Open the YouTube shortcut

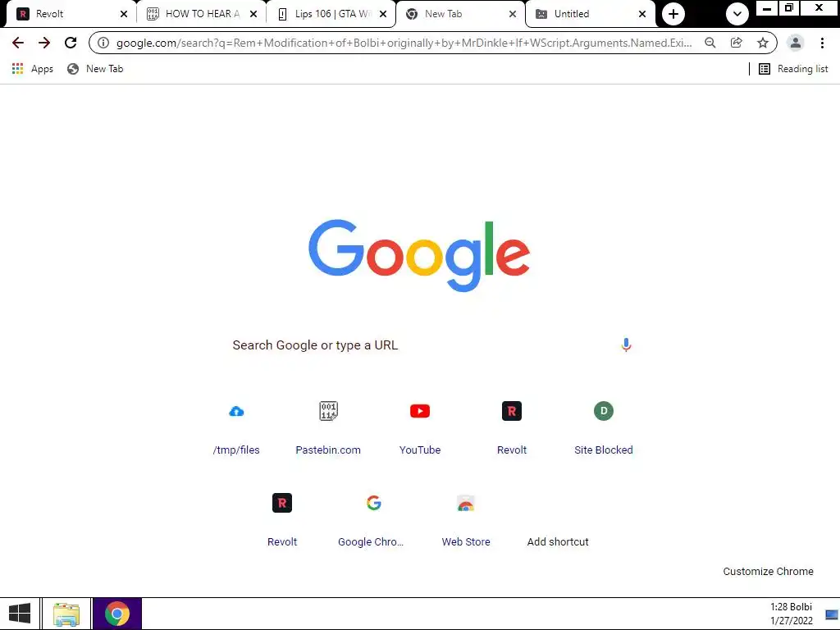pos(420,427)
